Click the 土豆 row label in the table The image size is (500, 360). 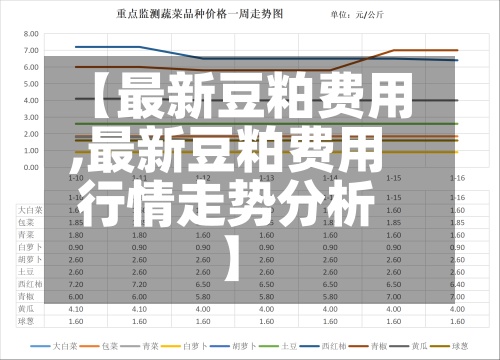coord(26,272)
